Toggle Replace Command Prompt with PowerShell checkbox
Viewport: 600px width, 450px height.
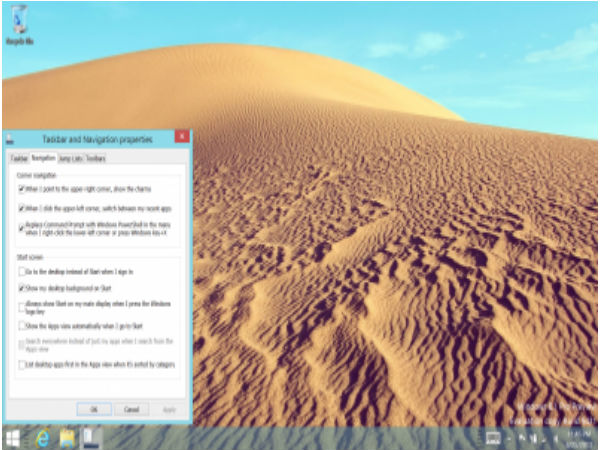click(22, 228)
